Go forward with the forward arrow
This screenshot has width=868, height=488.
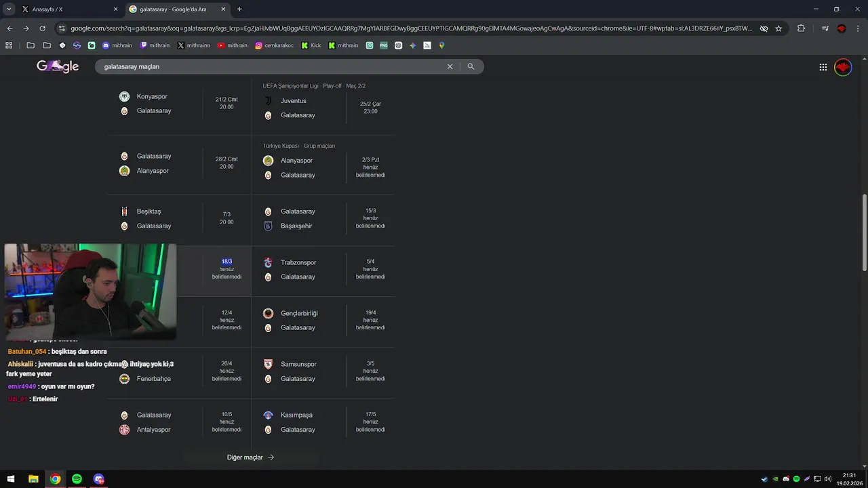click(26, 28)
